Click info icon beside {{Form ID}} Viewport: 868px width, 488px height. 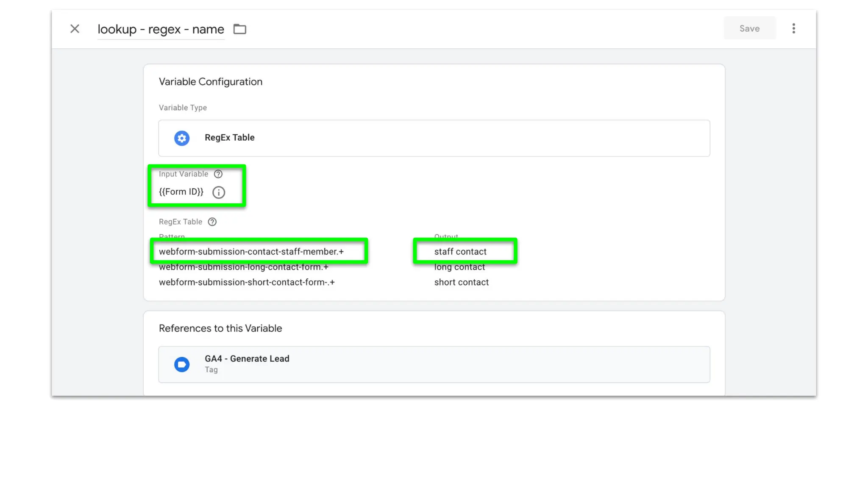pos(219,192)
